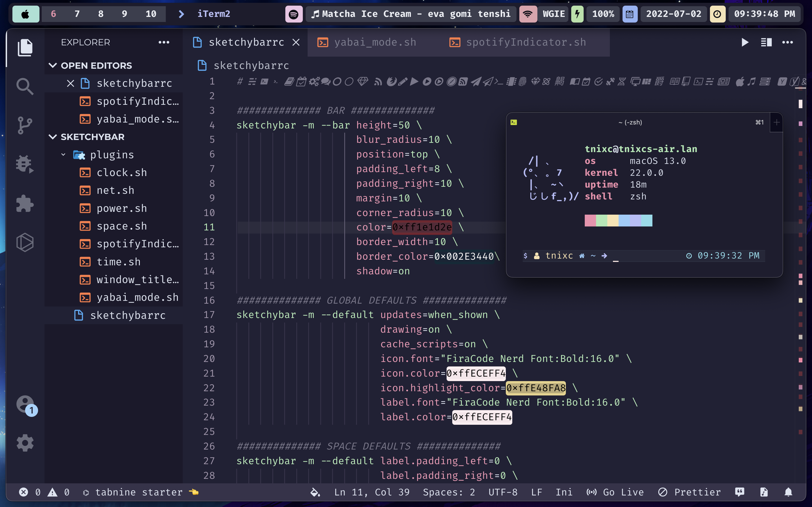Collapse the SKETCHYBAR folder section
Image resolution: width=812 pixels, height=507 pixels.
click(x=53, y=137)
